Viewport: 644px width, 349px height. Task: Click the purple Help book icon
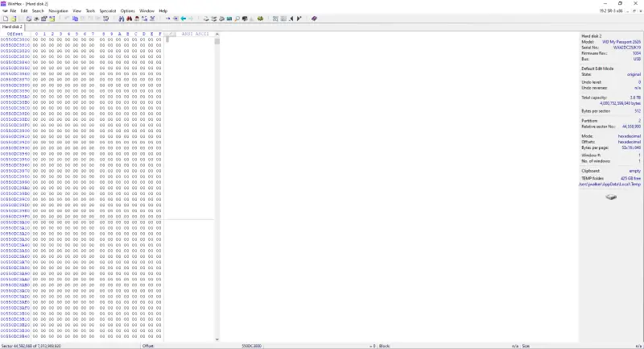click(314, 18)
